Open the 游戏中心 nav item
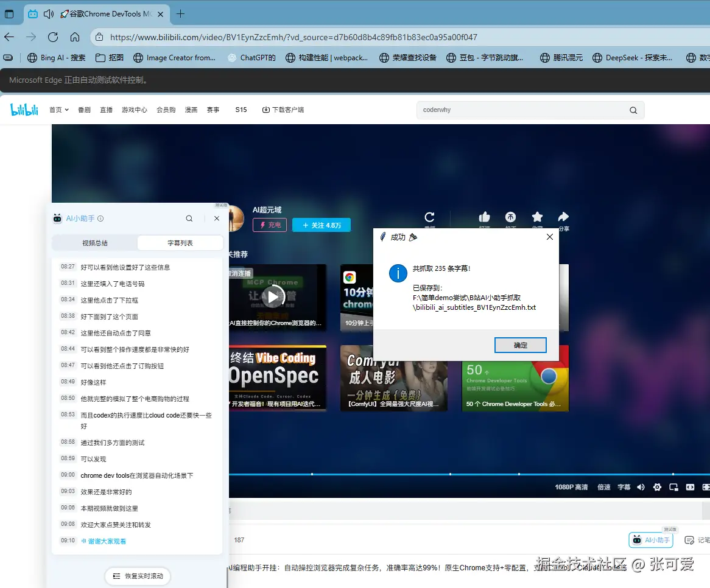 click(x=135, y=110)
